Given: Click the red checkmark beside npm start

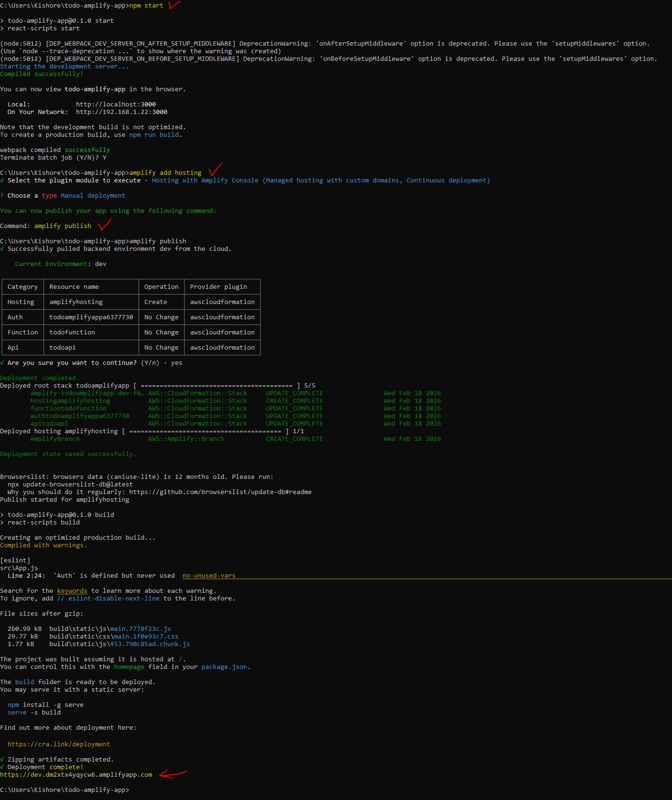Looking at the screenshot, I should pos(174,5).
